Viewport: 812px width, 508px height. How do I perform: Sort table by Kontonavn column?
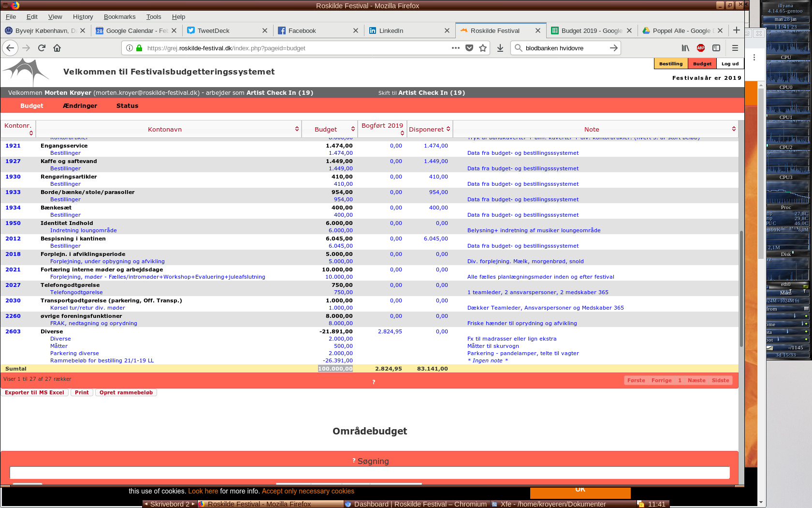297,129
